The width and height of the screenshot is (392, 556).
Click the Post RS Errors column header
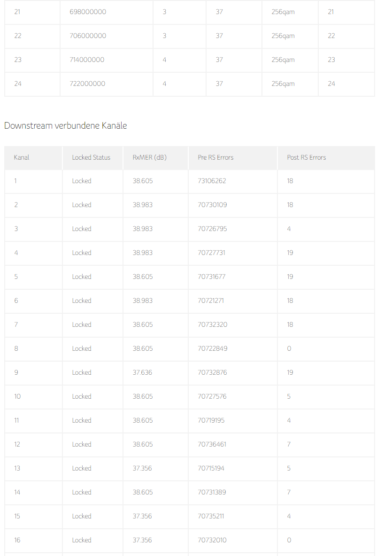306,157
